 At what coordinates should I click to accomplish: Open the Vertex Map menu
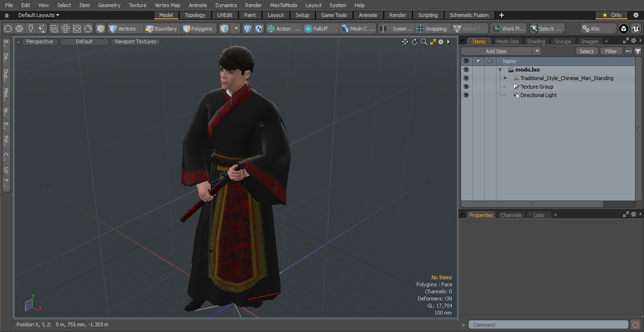pyautogui.click(x=167, y=5)
